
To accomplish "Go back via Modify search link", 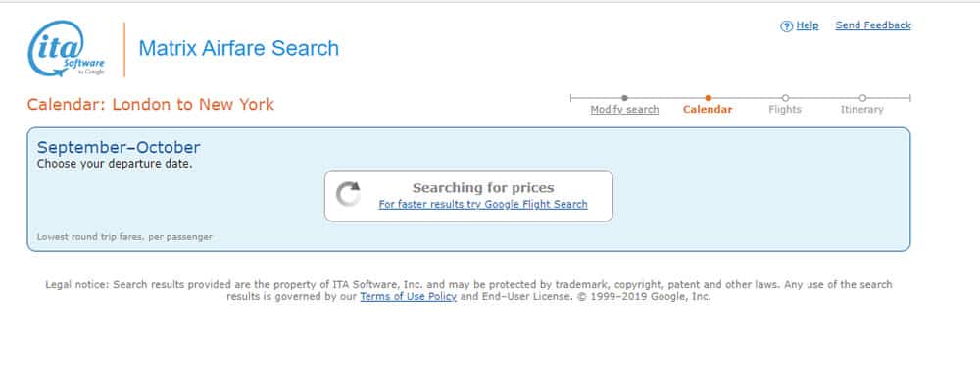I will pos(624,110).
